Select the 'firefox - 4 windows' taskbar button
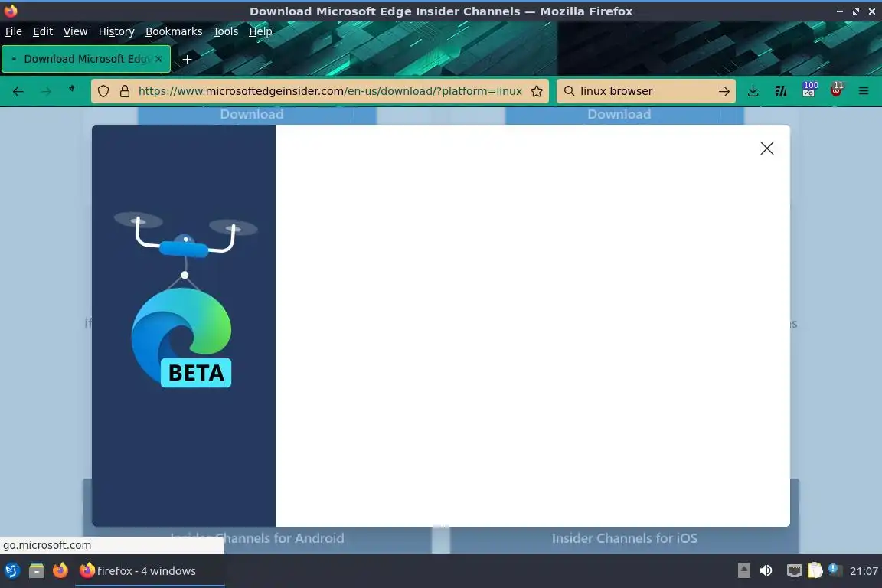882x588 pixels. click(x=149, y=570)
